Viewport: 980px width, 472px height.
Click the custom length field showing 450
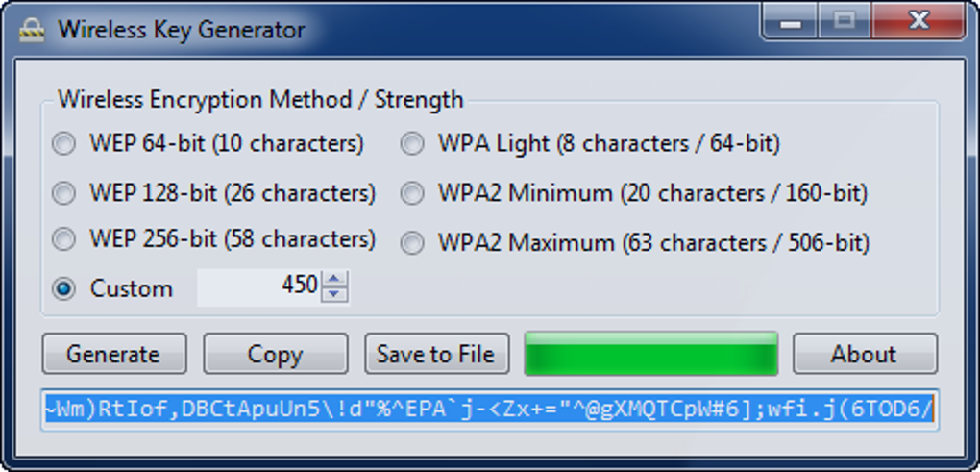coord(259,286)
